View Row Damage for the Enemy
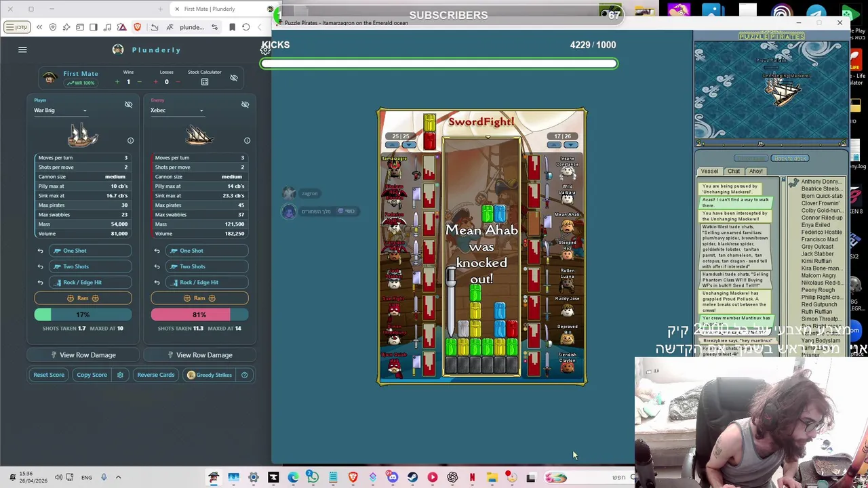The height and width of the screenshot is (488, 868). [x=200, y=355]
